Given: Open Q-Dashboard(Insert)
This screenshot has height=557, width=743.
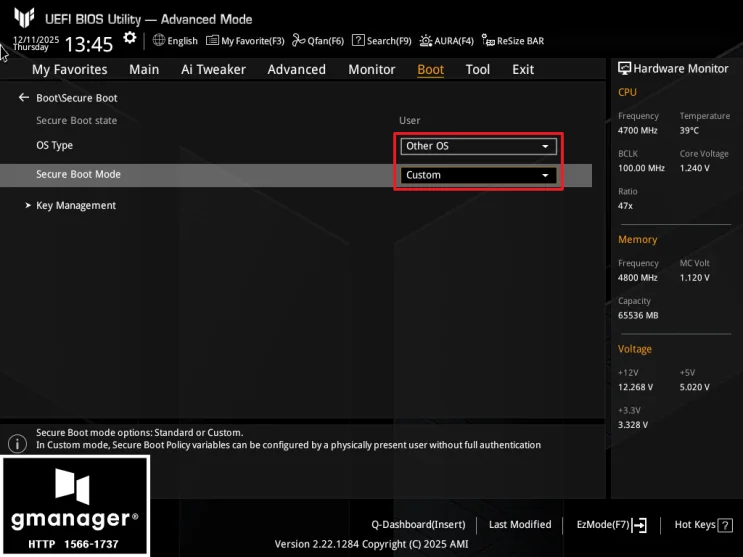Looking at the screenshot, I should tap(418, 525).
